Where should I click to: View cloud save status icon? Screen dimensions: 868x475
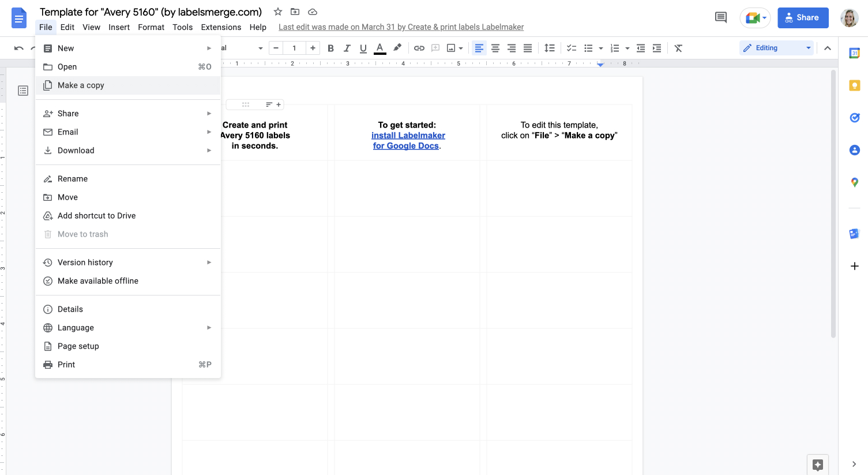[x=313, y=12]
